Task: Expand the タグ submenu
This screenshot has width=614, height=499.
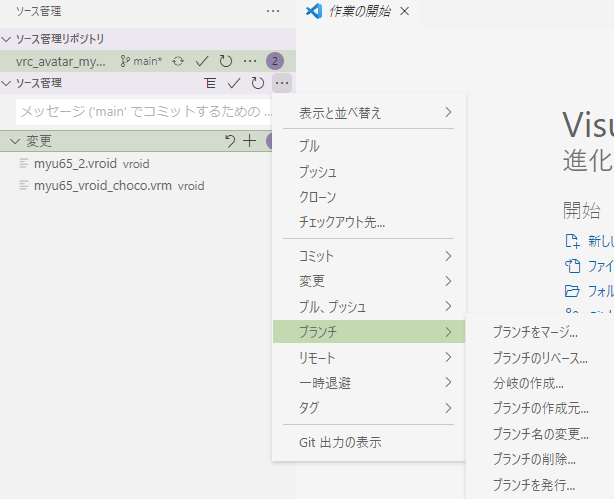Action: [x=368, y=408]
